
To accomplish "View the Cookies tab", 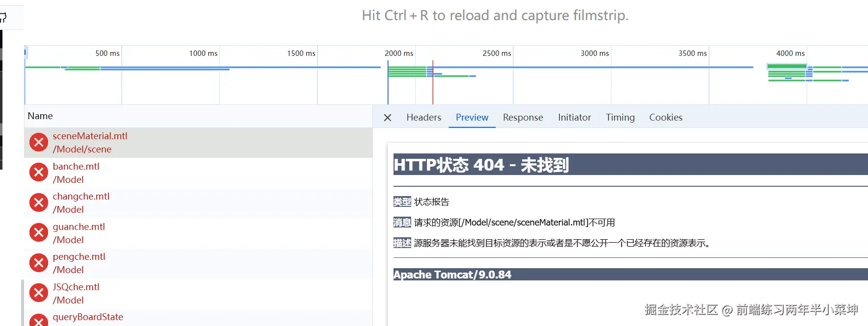I will pos(665,118).
